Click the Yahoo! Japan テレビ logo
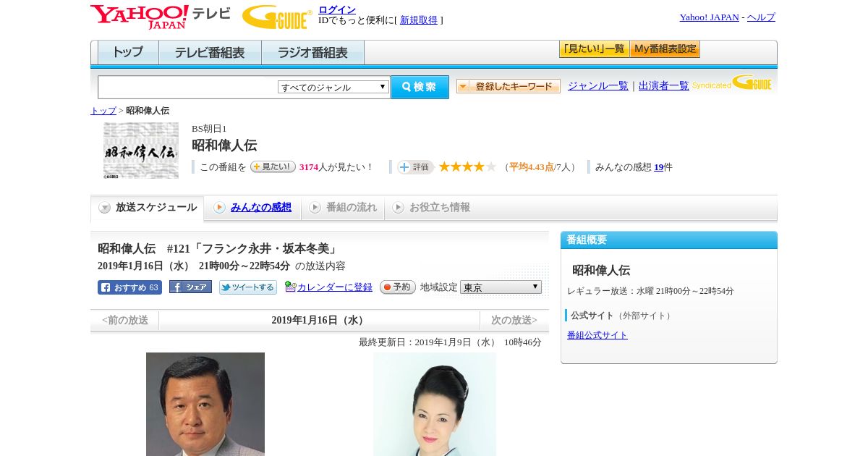The height and width of the screenshot is (456, 868). 161,17
